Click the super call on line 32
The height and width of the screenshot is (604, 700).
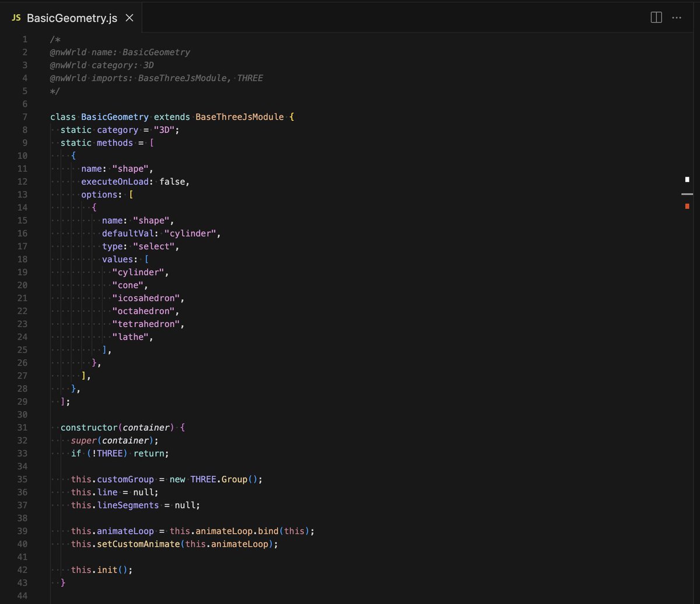click(x=84, y=440)
